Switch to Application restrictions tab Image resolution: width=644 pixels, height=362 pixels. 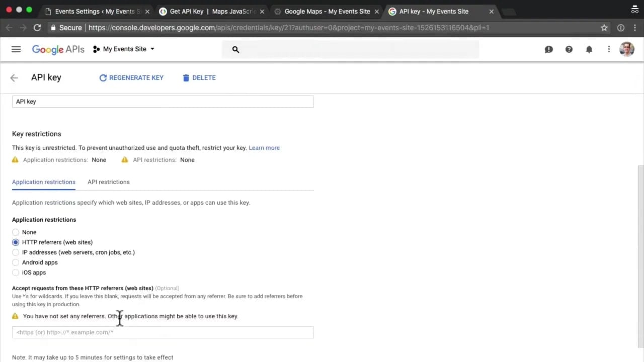pos(44,182)
